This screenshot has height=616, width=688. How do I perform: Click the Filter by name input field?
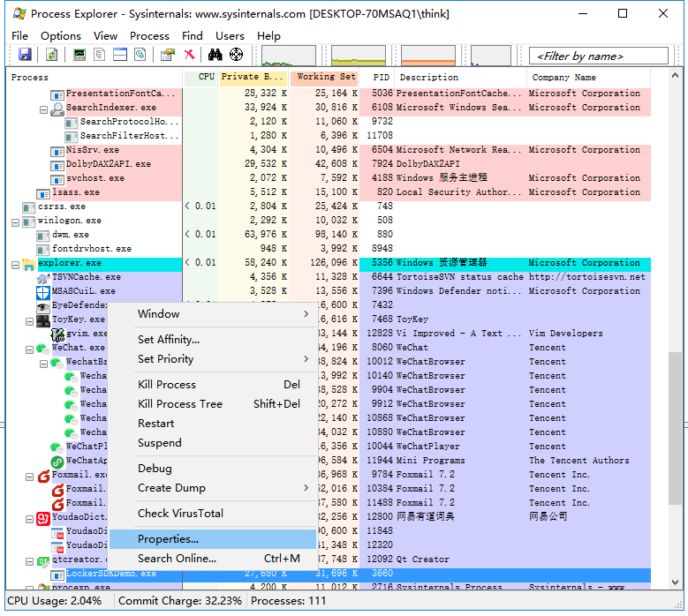pos(599,56)
